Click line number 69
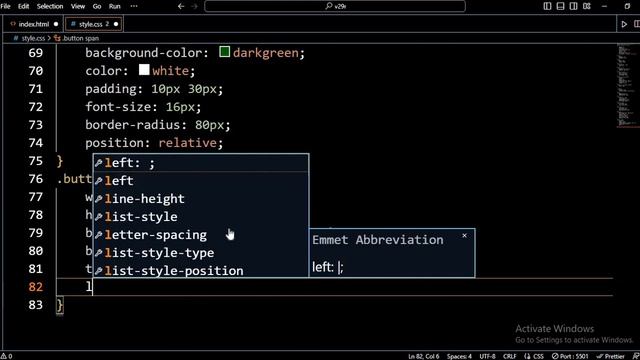 pyautogui.click(x=36, y=53)
